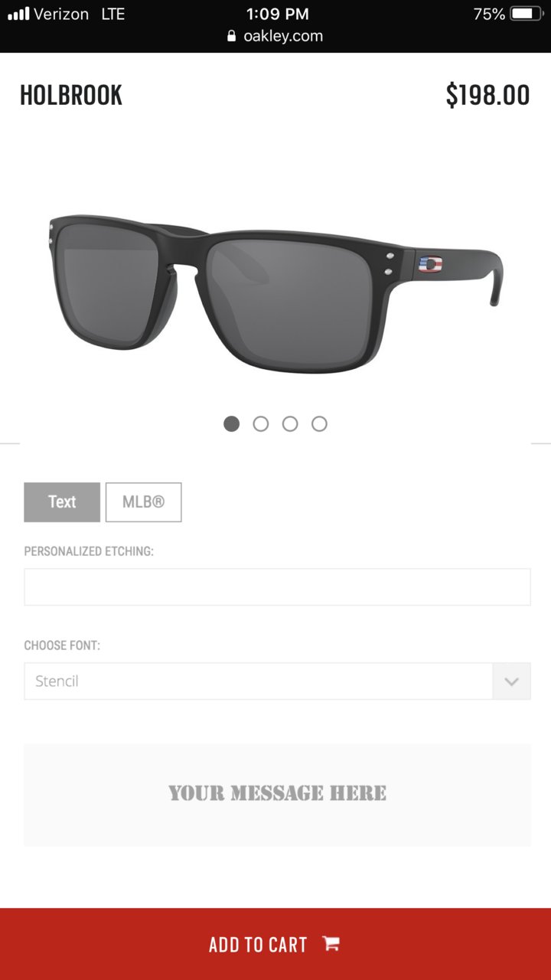The height and width of the screenshot is (980, 551).
Task: Tap the lock icon beside oakley.com
Action: pyautogui.click(x=232, y=36)
